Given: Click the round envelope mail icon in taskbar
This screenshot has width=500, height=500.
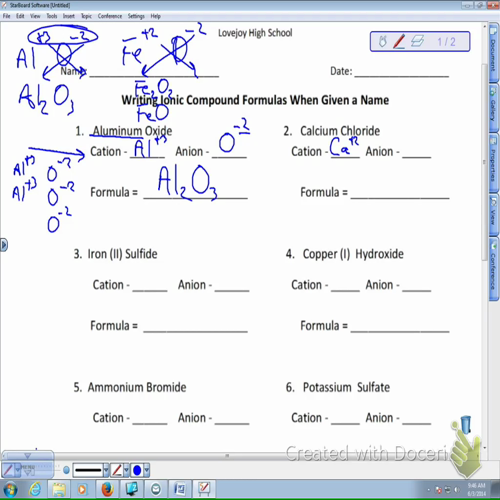Looking at the screenshot, I should 156,490.
